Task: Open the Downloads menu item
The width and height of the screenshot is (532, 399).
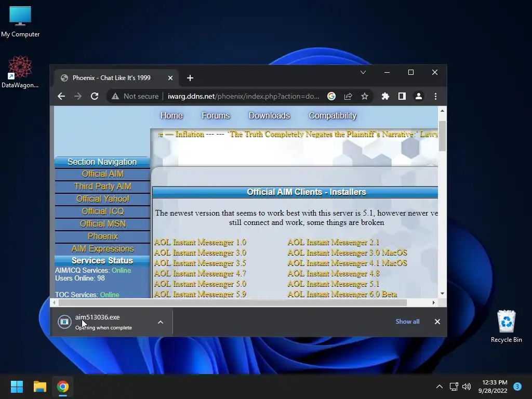Action: [x=270, y=116]
